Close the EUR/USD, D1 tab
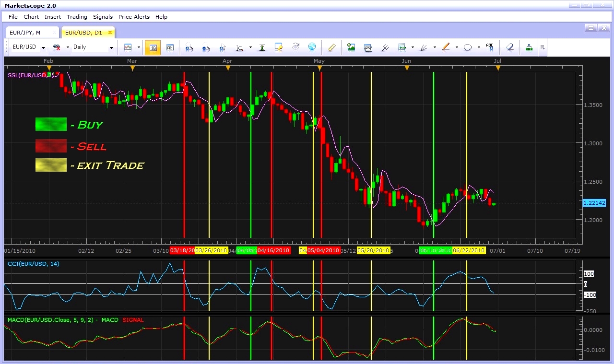614x364 pixels. 110,33
